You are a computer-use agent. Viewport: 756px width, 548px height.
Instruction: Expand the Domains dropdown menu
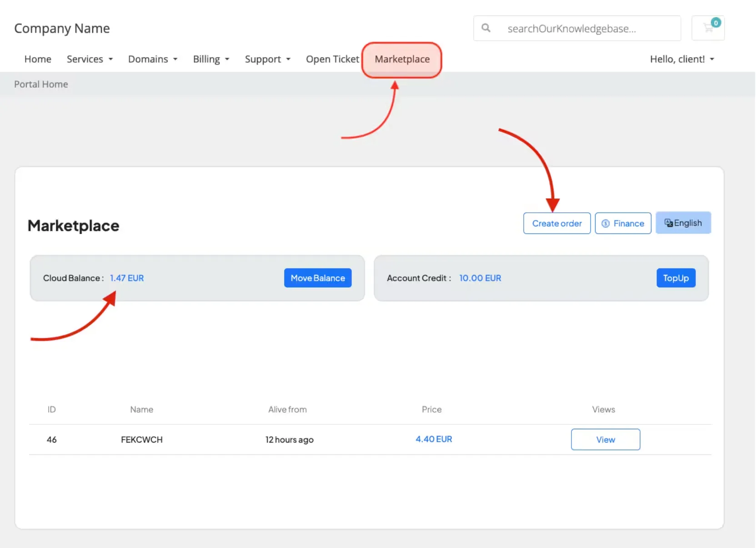click(153, 59)
